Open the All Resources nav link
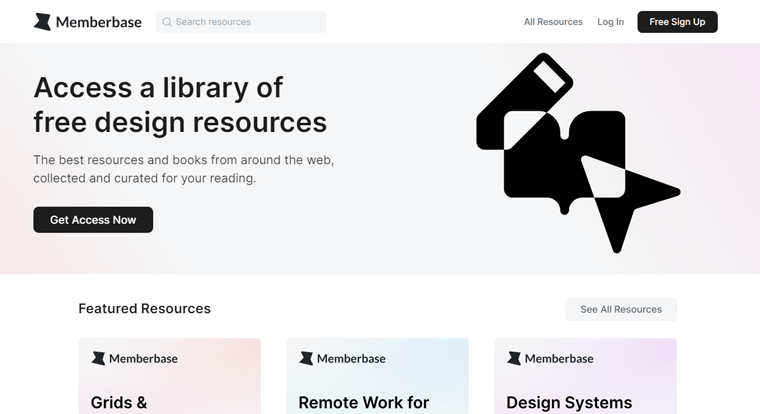This screenshot has width=760, height=414. point(553,22)
